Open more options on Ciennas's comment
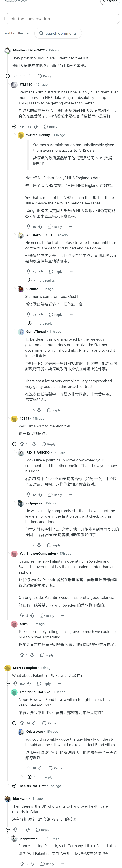Image resolution: width=122 pixels, height=868 pixels. pos(71,314)
